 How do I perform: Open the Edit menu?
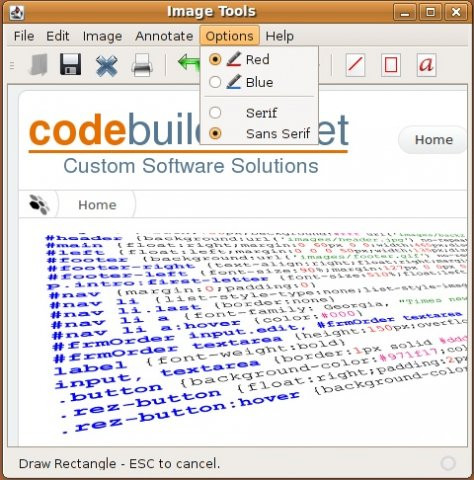(58, 36)
